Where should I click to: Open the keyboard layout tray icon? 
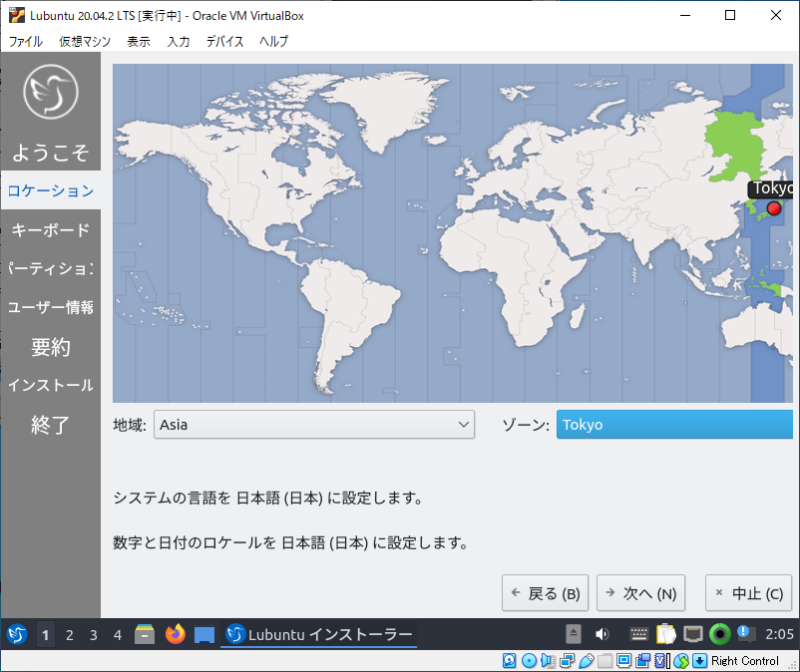click(638, 634)
